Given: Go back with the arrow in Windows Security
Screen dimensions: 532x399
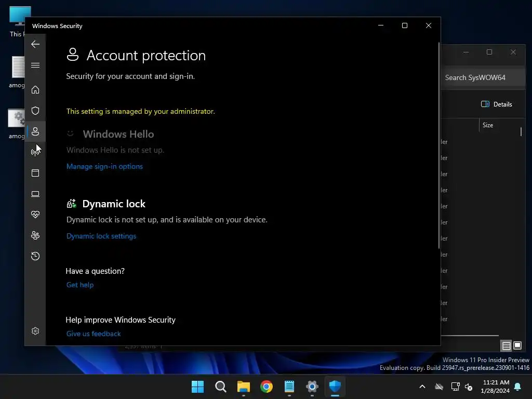Looking at the screenshot, I should (35, 44).
